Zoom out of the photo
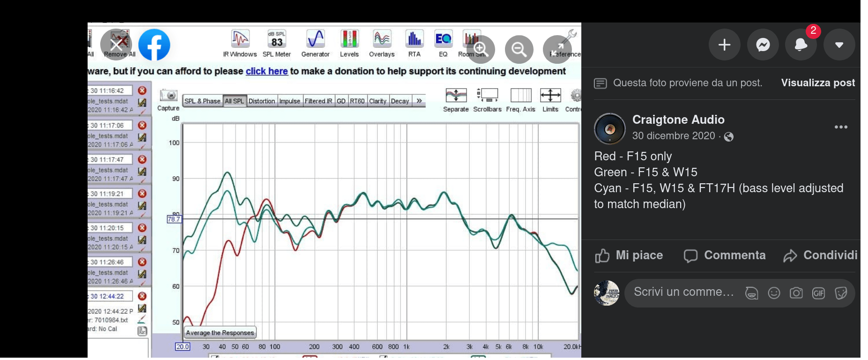The image size is (868, 360). [519, 49]
